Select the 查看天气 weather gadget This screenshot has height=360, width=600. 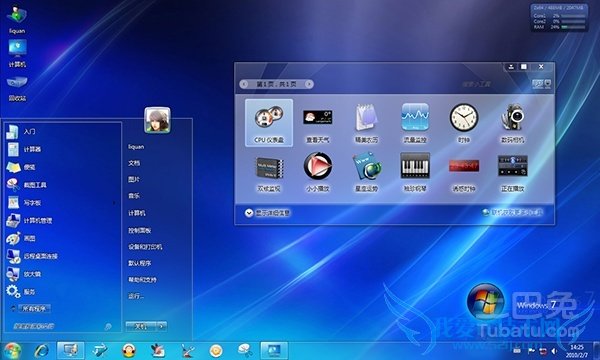click(318, 123)
